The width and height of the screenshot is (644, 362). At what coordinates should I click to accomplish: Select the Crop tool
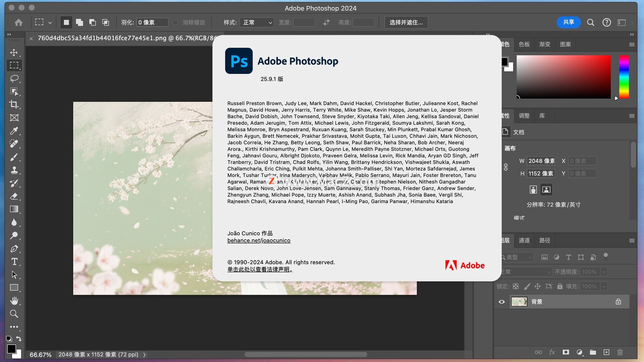(14, 105)
